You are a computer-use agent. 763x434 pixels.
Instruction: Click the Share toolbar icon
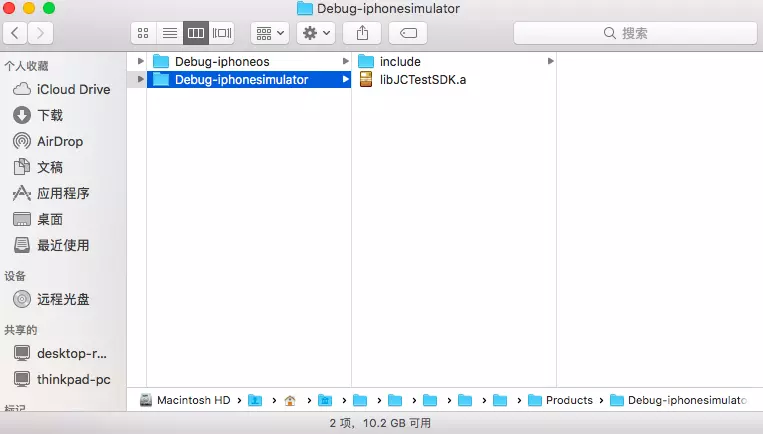(362, 33)
